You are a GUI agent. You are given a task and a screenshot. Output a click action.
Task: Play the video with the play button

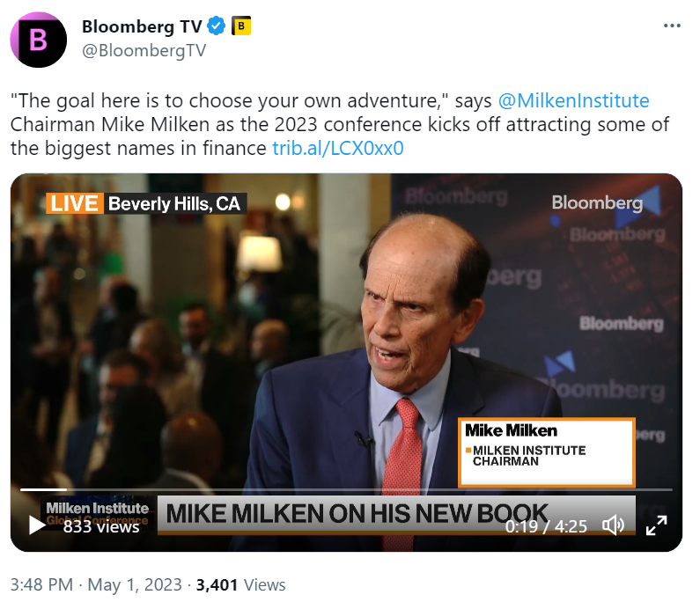pos(37,525)
